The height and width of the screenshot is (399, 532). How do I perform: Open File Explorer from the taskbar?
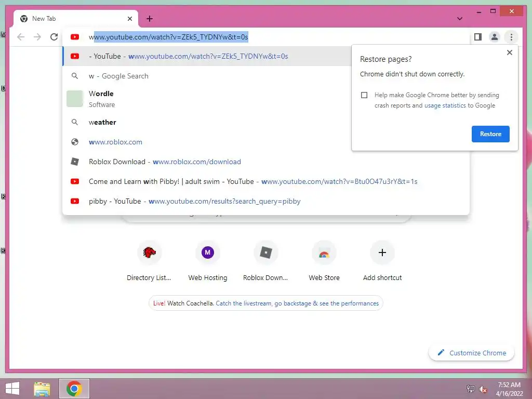click(x=42, y=389)
